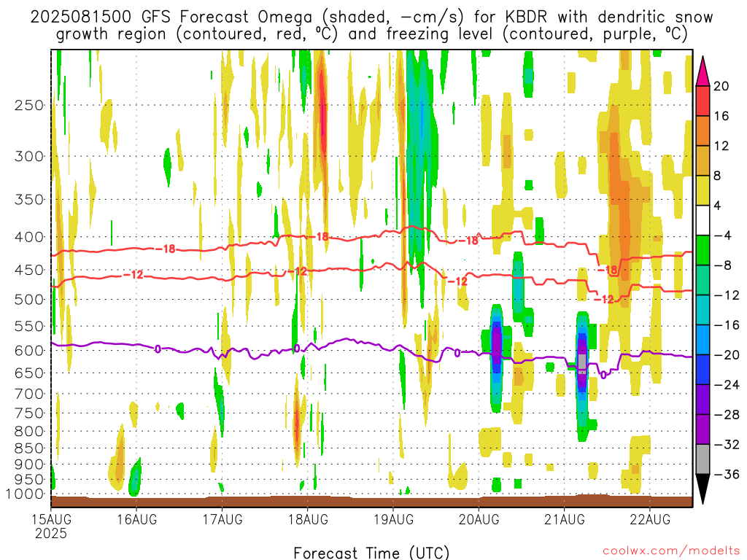Click the purple -28 to -32 colorbar swatch
Image resolution: width=747 pixels, height=560 pixels.
[703, 429]
